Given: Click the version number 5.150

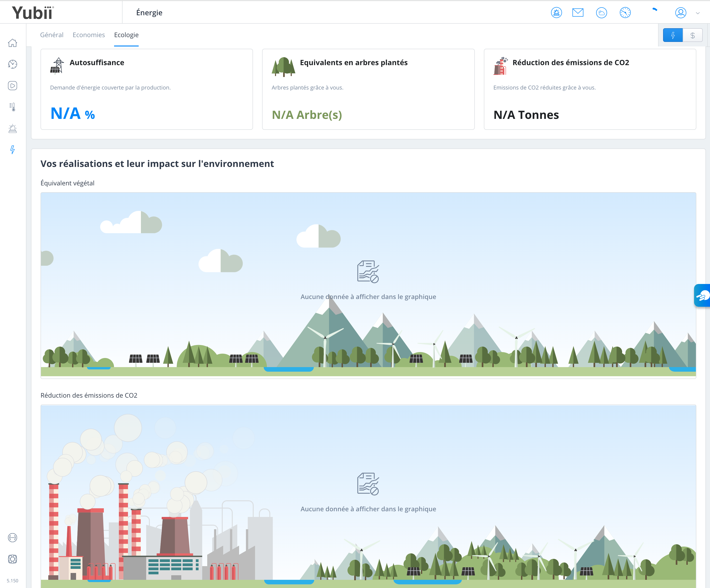Looking at the screenshot, I should pyautogui.click(x=13, y=580).
